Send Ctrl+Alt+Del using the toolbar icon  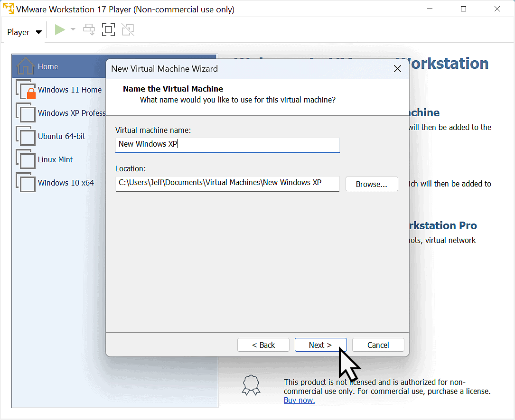(x=89, y=29)
